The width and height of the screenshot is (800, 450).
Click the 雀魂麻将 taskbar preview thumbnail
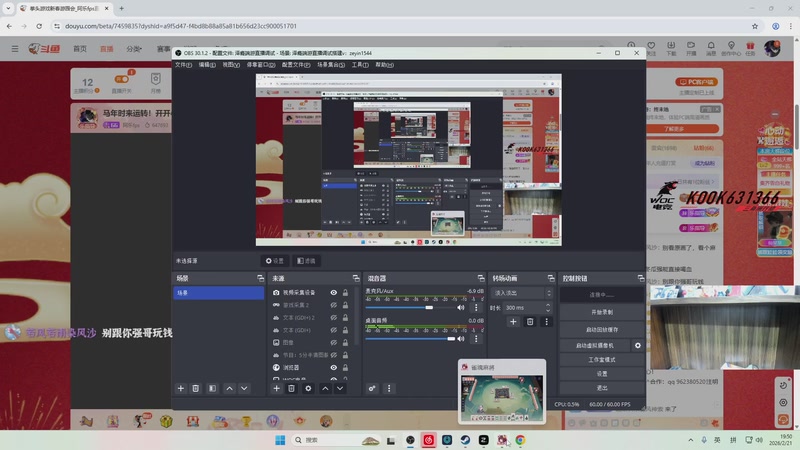click(502, 397)
